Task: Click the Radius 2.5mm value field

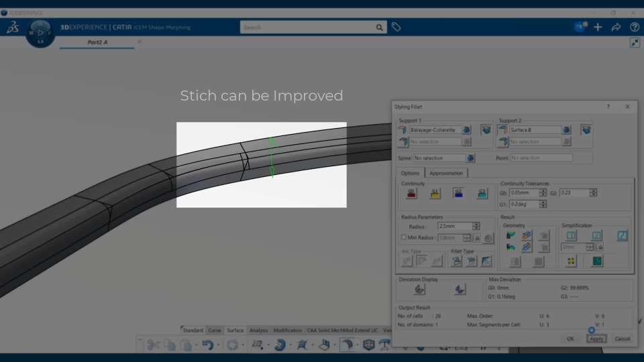Action: (455, 227)
